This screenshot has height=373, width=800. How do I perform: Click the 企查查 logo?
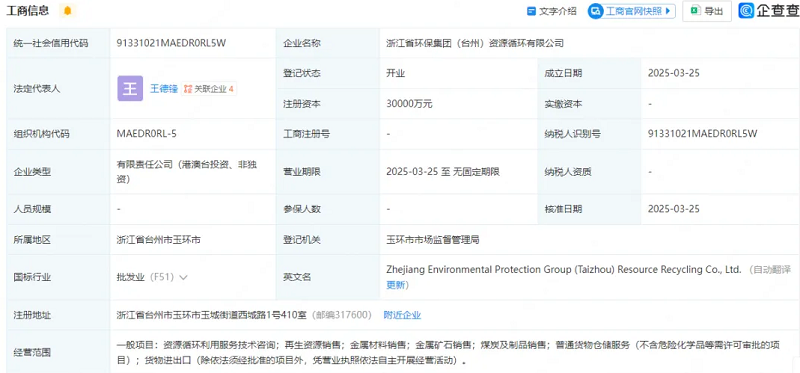point(768,11)
